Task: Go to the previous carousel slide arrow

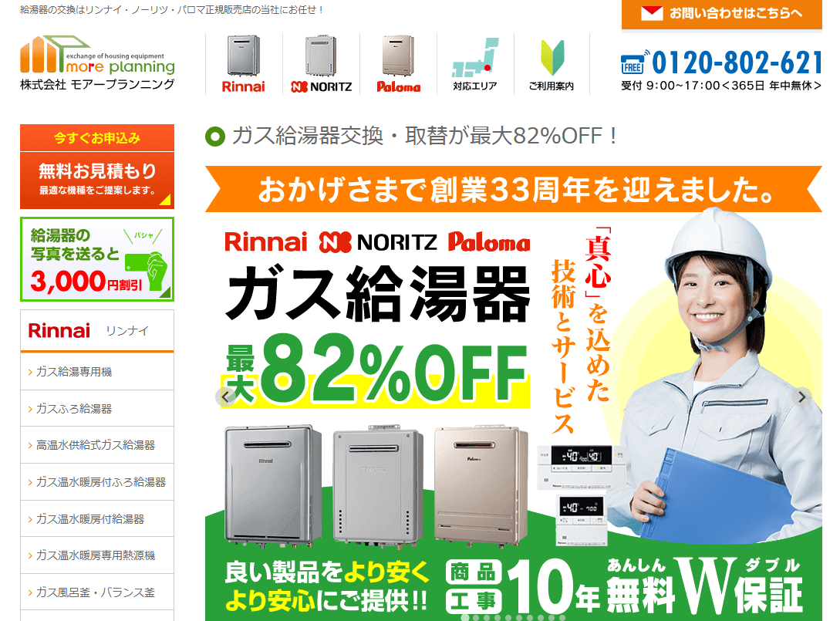Action: [226, 397]
